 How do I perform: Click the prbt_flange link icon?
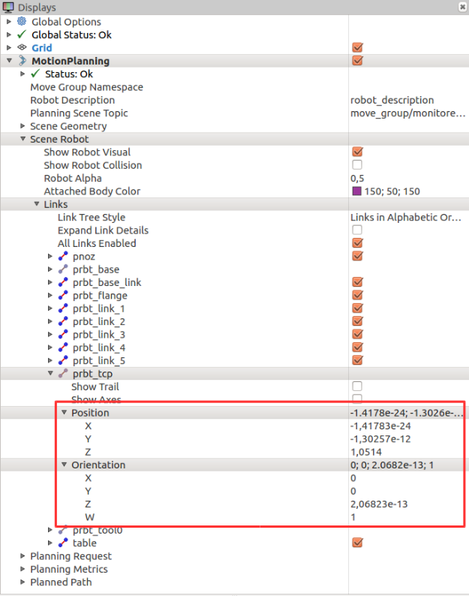(63, 295)
